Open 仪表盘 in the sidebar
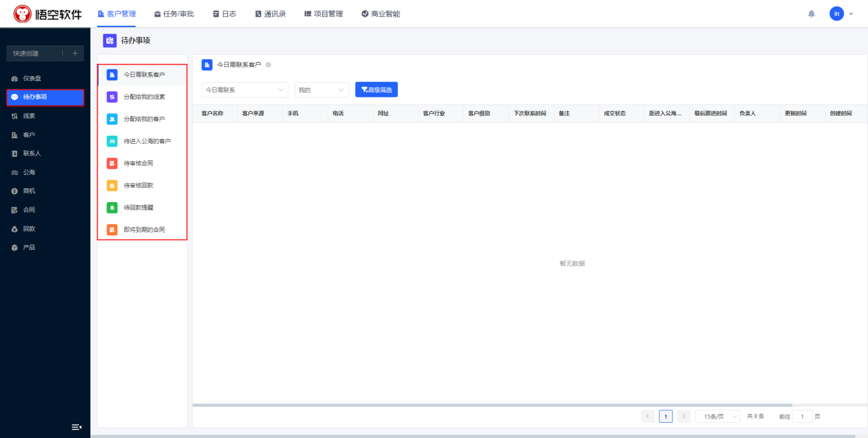 (32, 79)
